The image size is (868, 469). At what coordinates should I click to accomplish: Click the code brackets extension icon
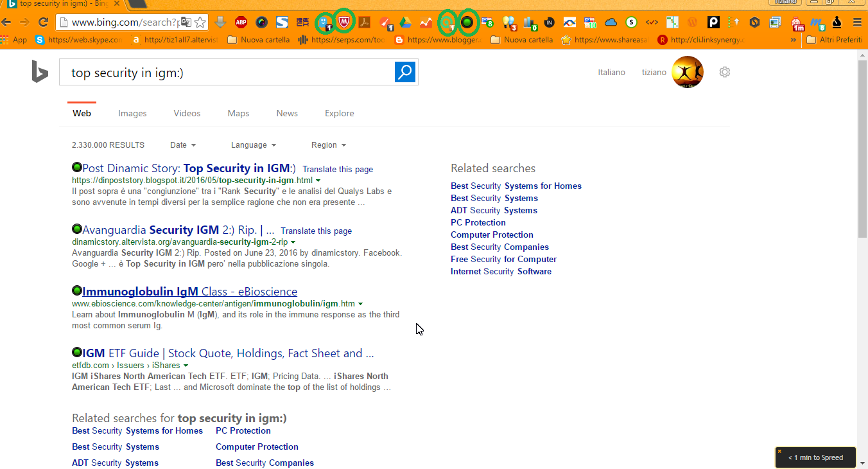click(652, 22)
